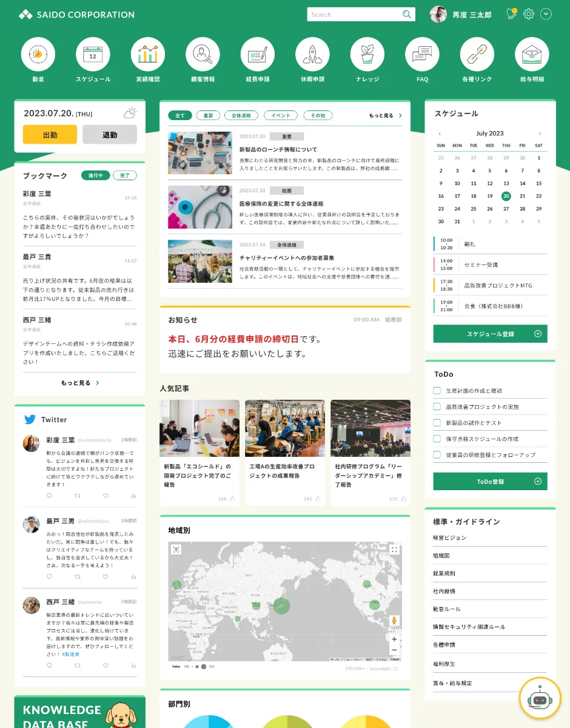Click the search magnifier icon
Image resolution: width=570 pixels, height=728 pixels.
coord(407,15)
